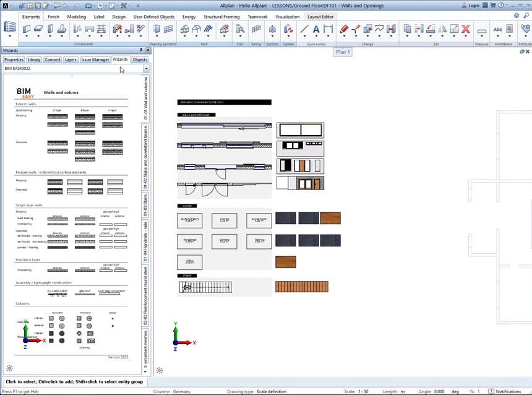Open the Objects palette tab
This screenshot has height=395, width=532.
click(140, 59)
